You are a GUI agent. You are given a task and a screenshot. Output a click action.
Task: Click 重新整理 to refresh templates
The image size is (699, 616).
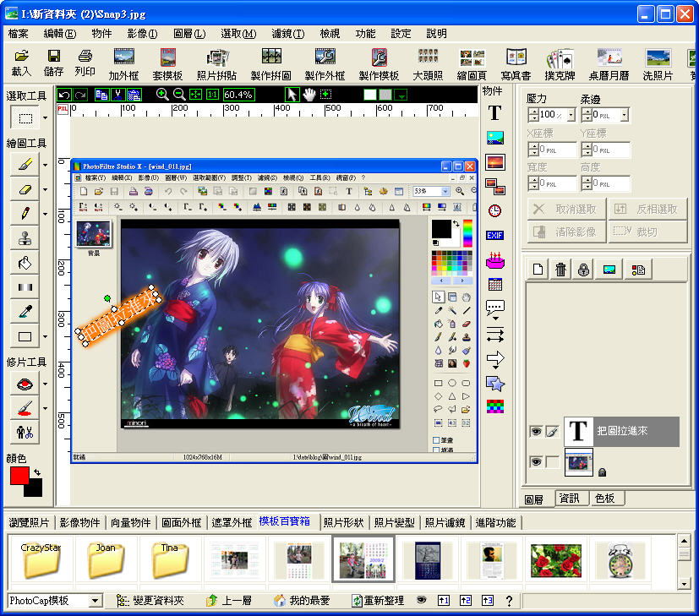coord(378,601)
